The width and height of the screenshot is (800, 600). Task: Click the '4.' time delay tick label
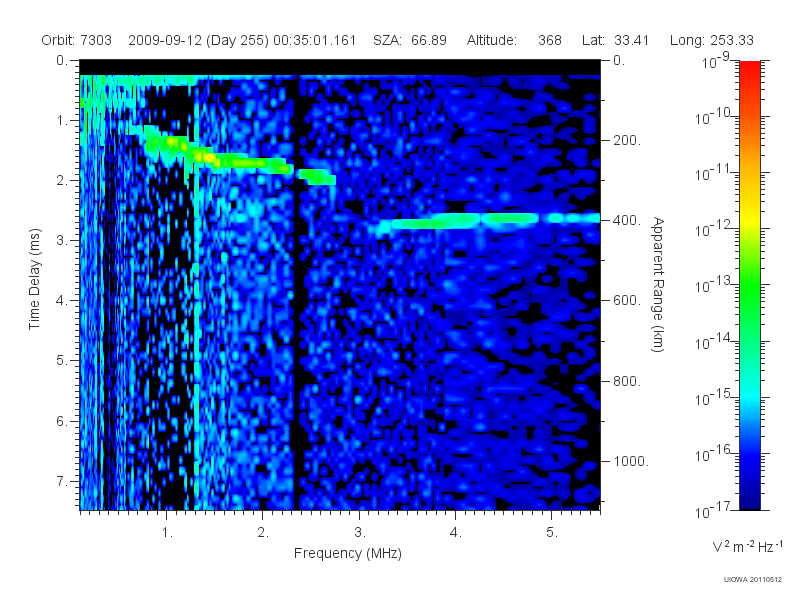click(x=62, y=301)
